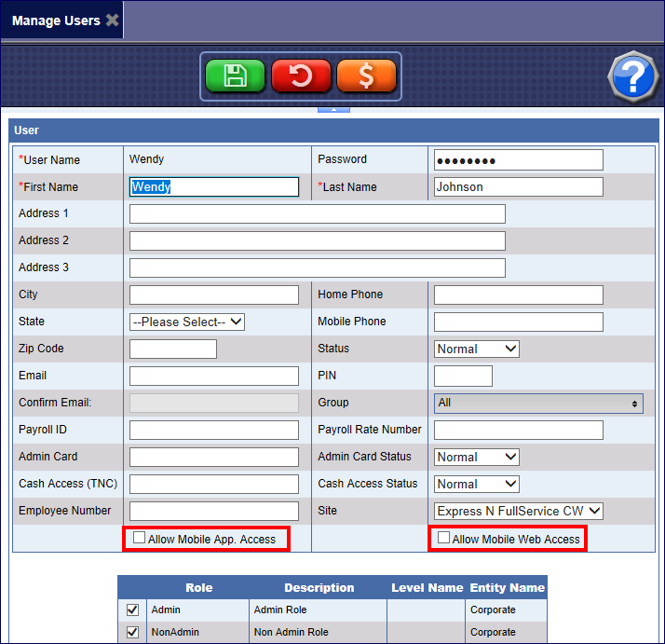Enable Allow Mobile App. Access checkbox

tap(140, 538)
